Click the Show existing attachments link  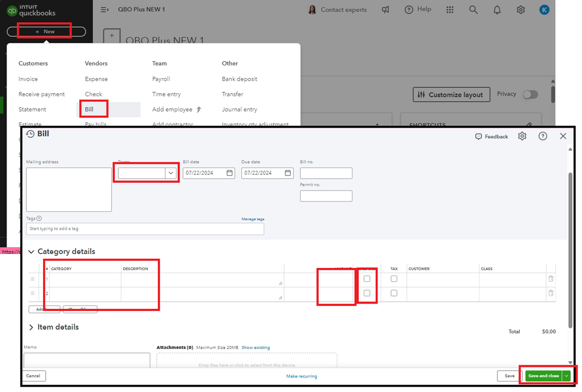pos(255,348)
